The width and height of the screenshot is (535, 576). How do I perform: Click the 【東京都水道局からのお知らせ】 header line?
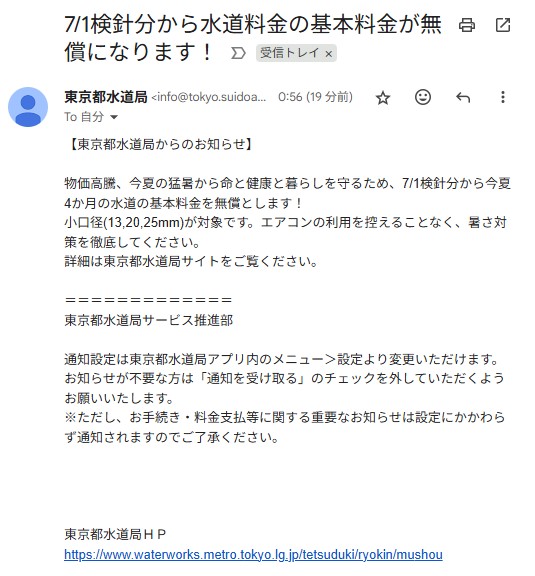coord(161,144)
